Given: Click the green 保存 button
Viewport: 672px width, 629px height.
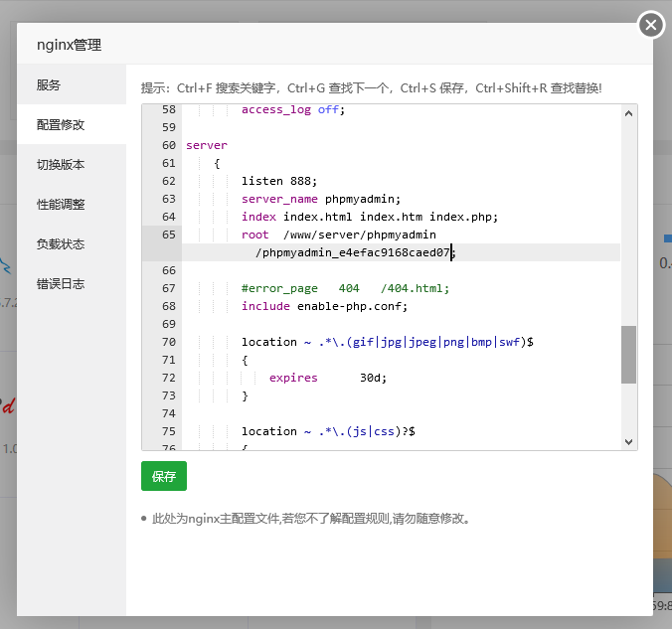Looking at the screenshot, I should [x=163, y=476].
